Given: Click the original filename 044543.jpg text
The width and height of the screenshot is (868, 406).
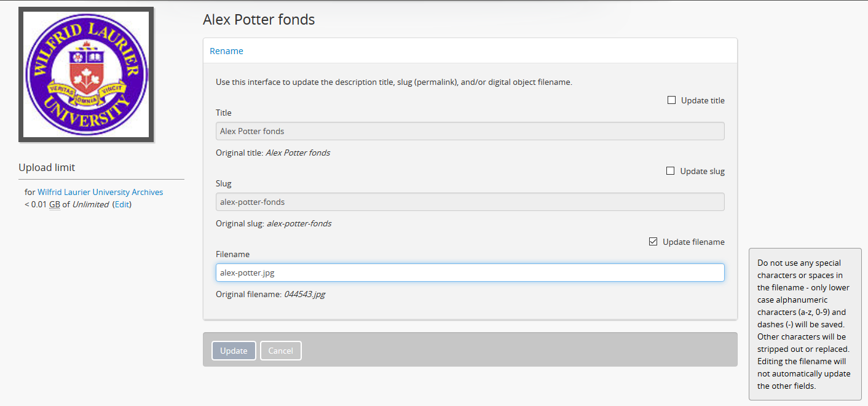Looking at the screenshot, I should [x=304, y=294].
